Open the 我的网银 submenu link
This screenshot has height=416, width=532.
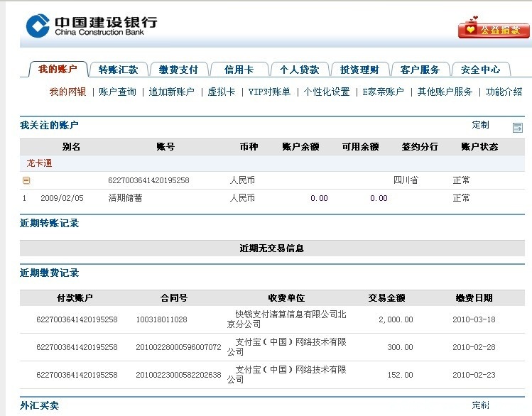pos(68,92)
